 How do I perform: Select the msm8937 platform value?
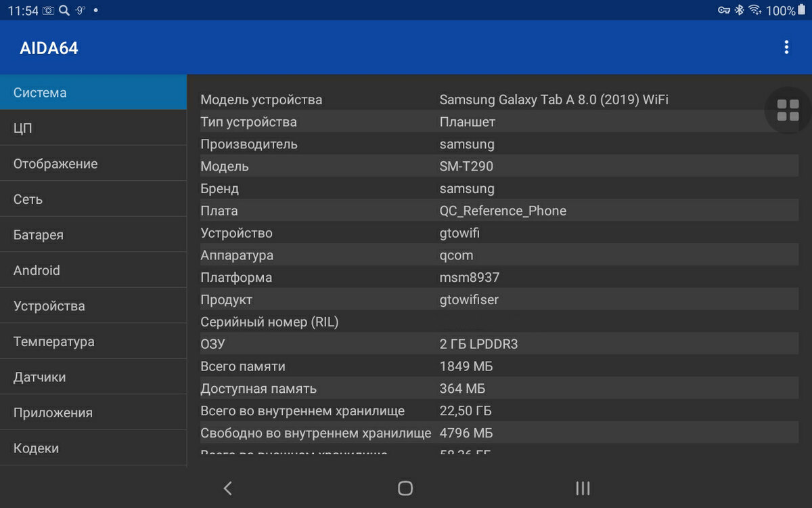[470, 278]
